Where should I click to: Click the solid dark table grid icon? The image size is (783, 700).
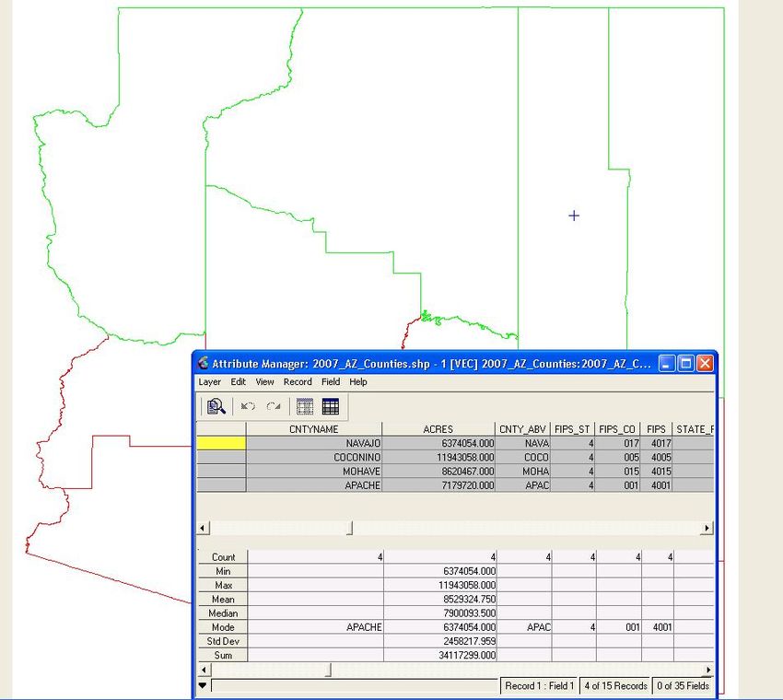pyautogui.click(x=331, y=406)
